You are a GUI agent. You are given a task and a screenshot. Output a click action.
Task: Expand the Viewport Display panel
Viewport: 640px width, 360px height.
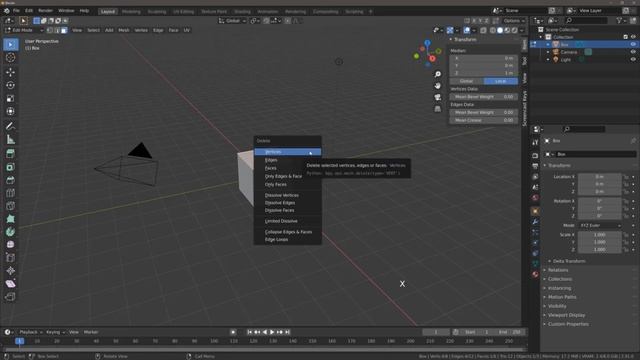pyautogui.click(x=566, y=315)
